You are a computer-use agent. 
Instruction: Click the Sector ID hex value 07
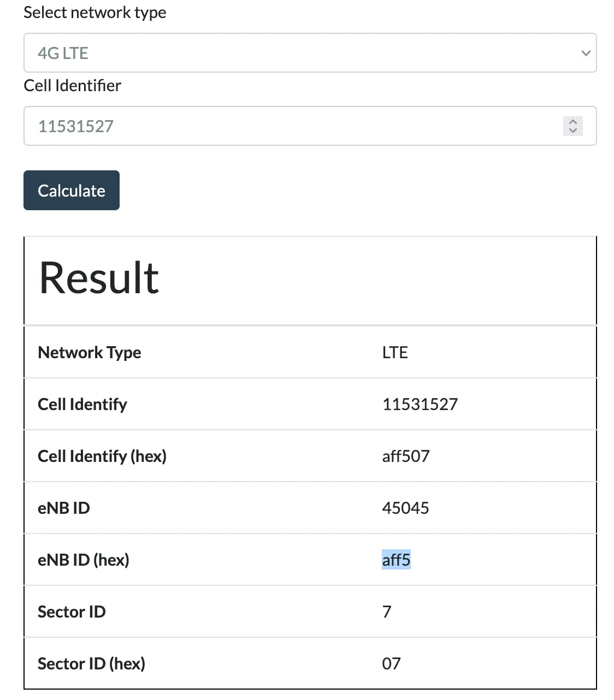tap(391, 663)
